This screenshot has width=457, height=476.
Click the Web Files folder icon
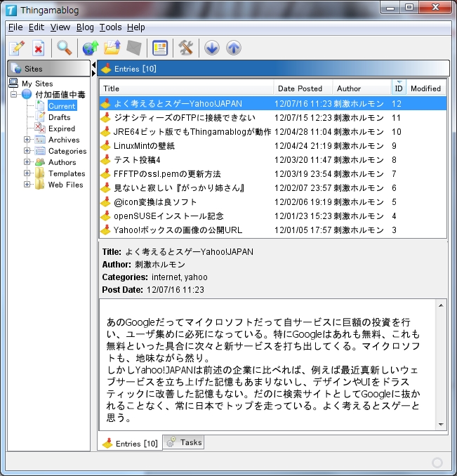tap(40, 185)
